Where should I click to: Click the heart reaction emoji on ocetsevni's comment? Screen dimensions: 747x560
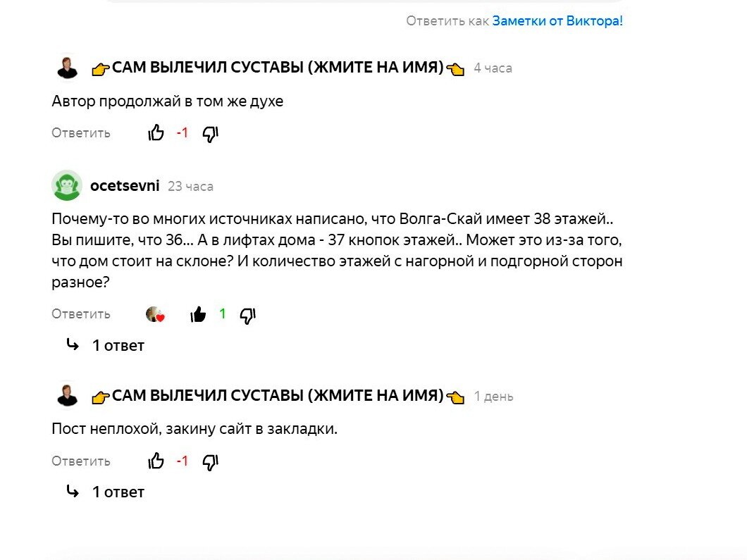pyautogui.click(x=156, y=313)
